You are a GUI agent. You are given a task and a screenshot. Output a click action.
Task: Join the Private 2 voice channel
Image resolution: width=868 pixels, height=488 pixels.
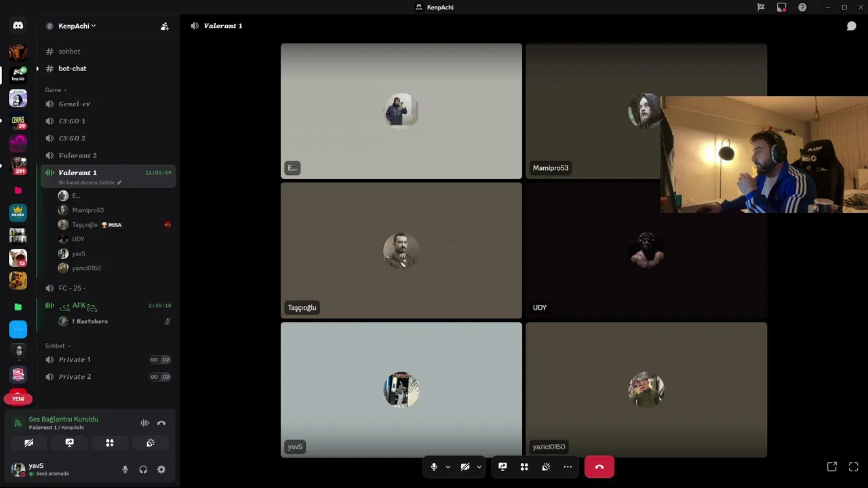tap(108, 377)
